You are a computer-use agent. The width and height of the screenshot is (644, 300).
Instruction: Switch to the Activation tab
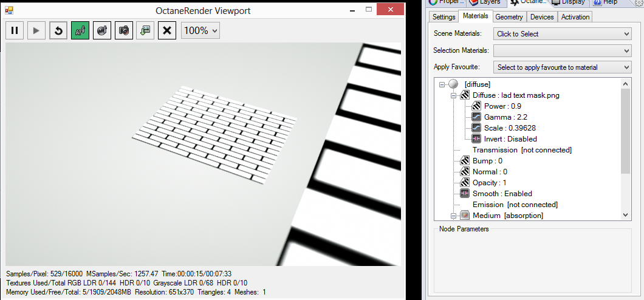pos(575,17)
